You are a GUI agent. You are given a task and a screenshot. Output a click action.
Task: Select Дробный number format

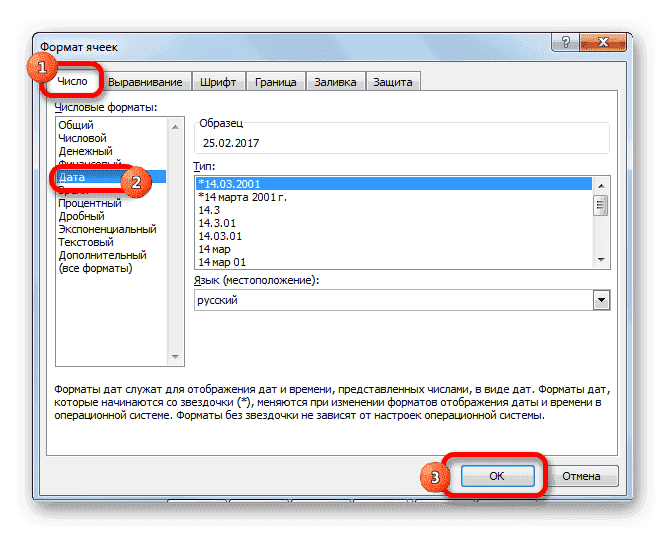112,216
